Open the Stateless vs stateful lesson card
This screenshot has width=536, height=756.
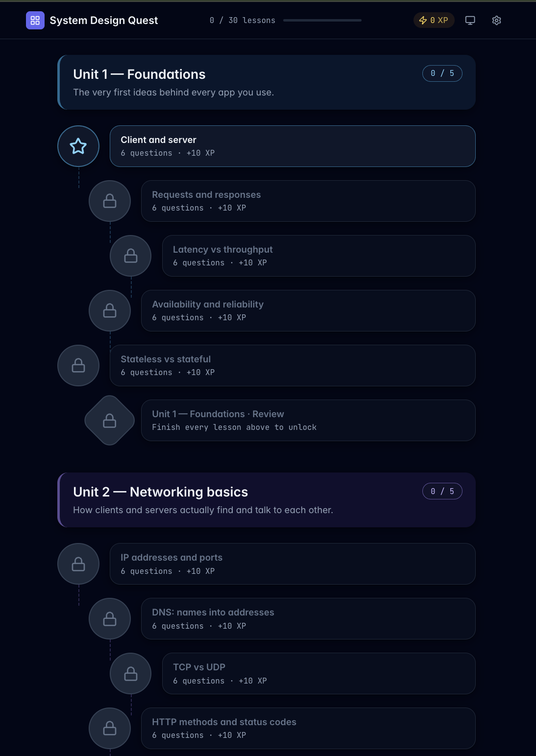[x=292, y=365]
